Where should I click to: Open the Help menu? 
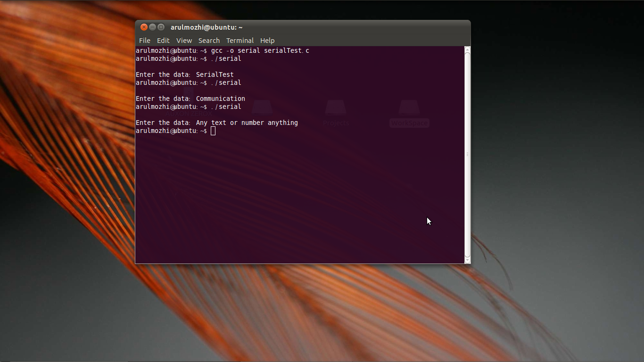click(267, 41)
